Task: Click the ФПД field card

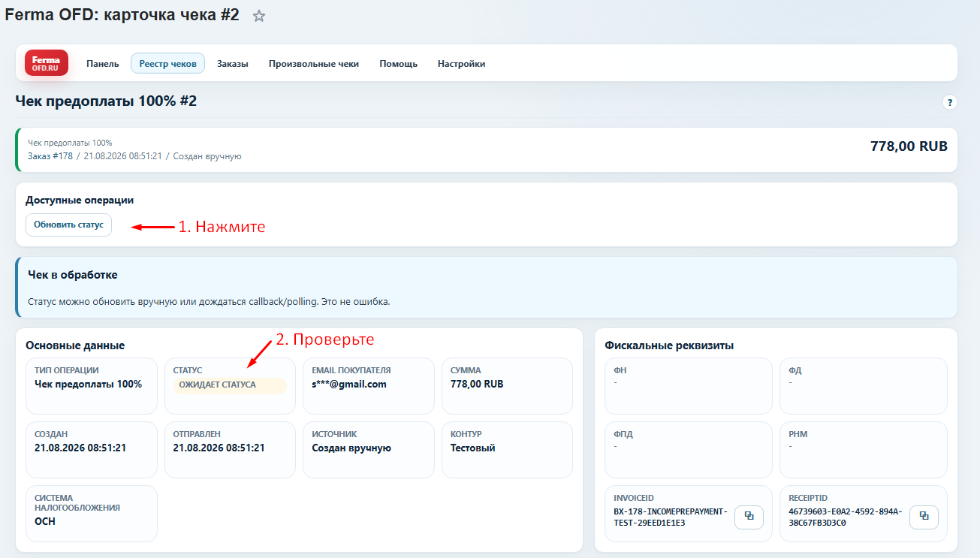Action: pos(688,449)
